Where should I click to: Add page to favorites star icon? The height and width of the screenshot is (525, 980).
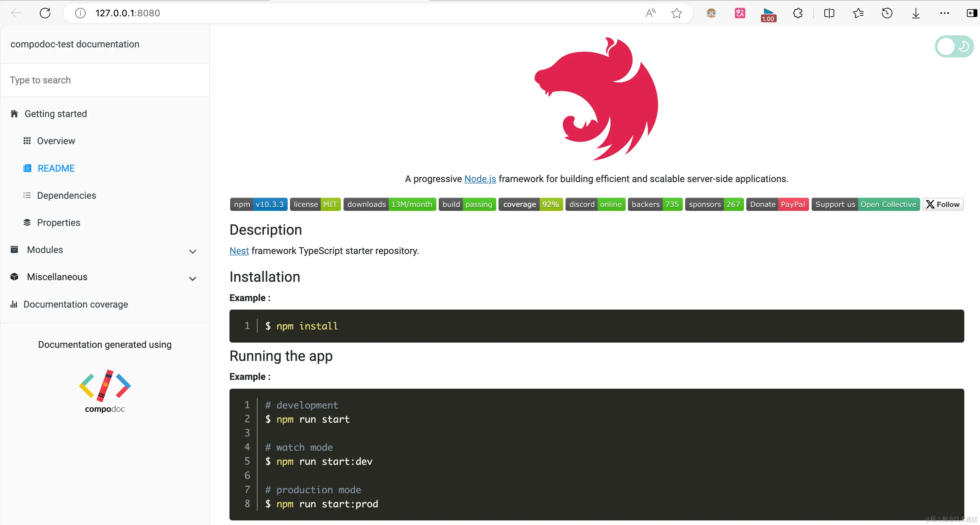click(x=676, y=13)
